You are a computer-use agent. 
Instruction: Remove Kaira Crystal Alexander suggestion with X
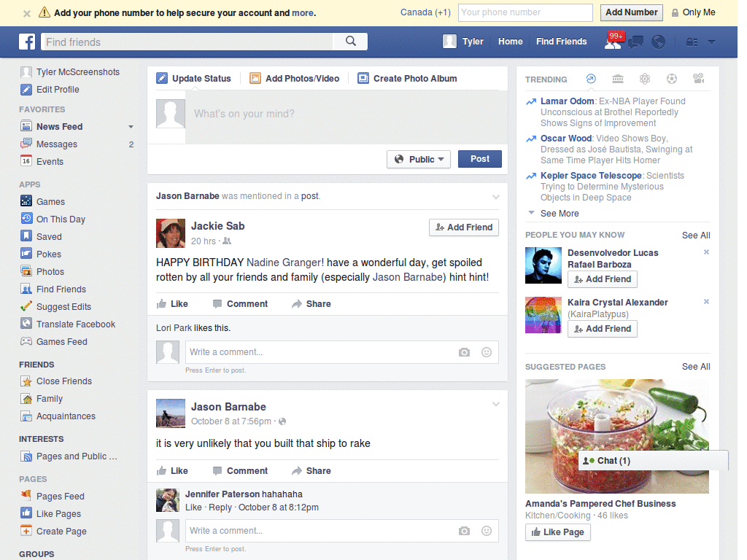click(x=706, y=301)
